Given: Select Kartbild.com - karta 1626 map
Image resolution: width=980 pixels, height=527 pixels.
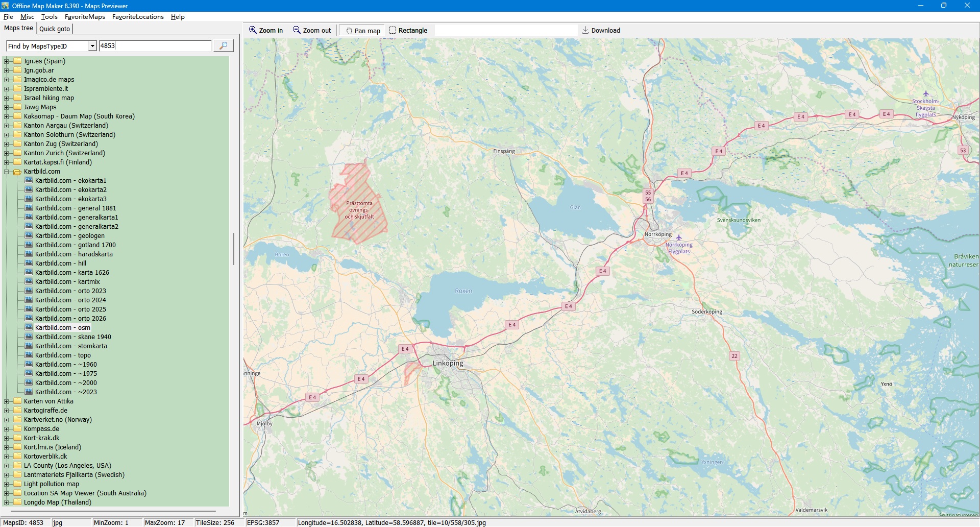Looking at the screenshot, I should pyautogui.click(x=72, y=273).
